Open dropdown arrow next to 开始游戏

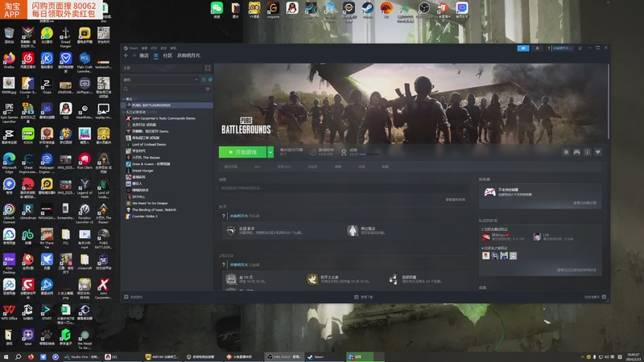(x=270, y=152)
